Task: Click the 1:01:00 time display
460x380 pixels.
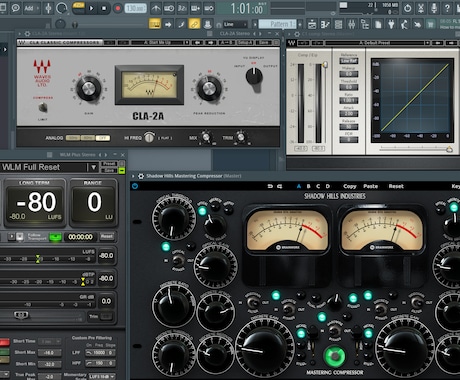Action: [x=247, y=9]
